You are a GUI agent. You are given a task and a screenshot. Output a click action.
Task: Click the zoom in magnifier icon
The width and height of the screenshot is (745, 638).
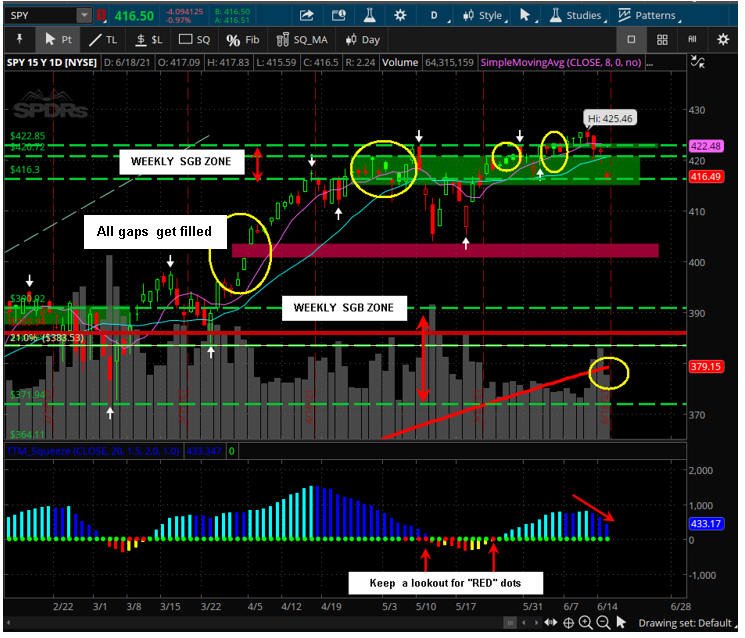585,622
